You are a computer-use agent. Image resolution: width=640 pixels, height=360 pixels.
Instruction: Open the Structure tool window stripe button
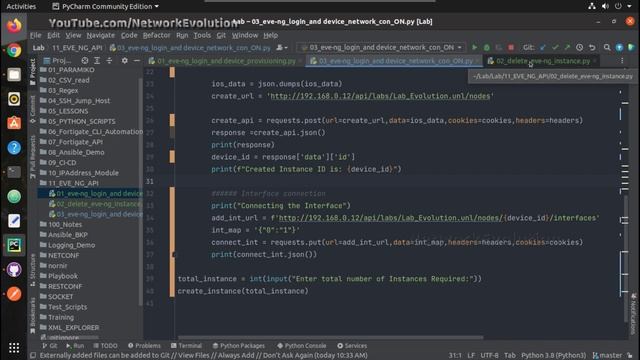pos(33,270)
